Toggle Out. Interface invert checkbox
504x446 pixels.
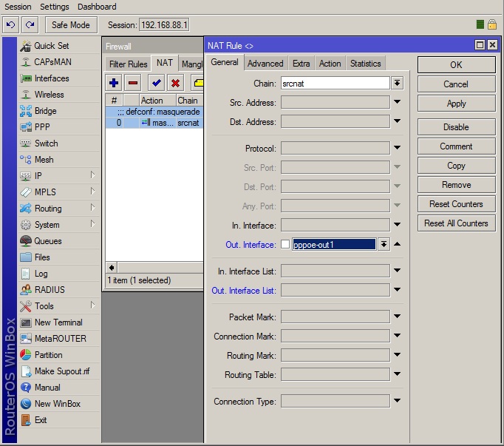285,244
